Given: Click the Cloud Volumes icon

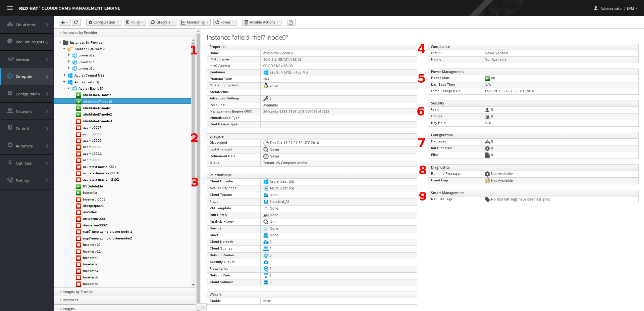Looking at the screenshot, I should click(x=266, y=282).
